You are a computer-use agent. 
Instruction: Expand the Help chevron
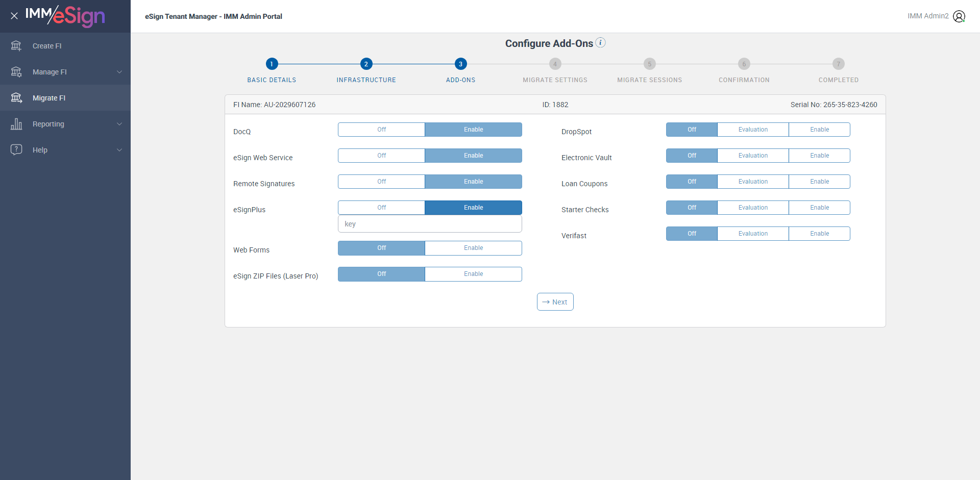click(x=119, y=150)
